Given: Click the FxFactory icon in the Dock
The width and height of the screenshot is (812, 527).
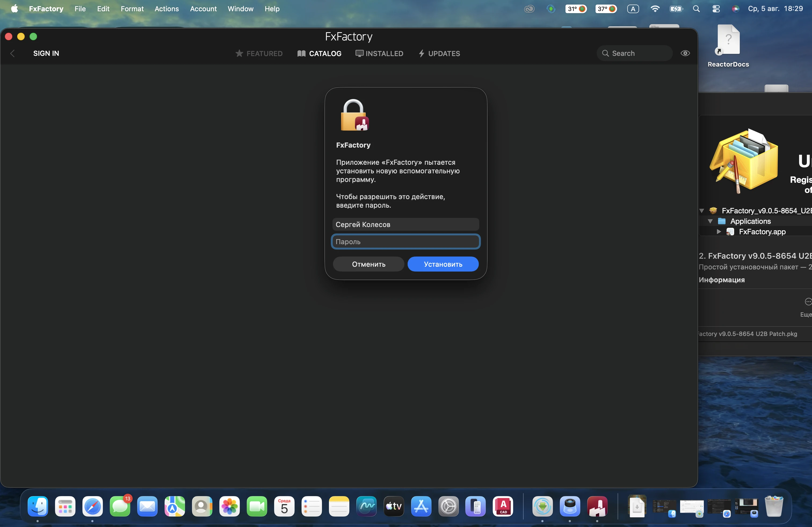Looking at the screenshot, I should tap(597, 506).
